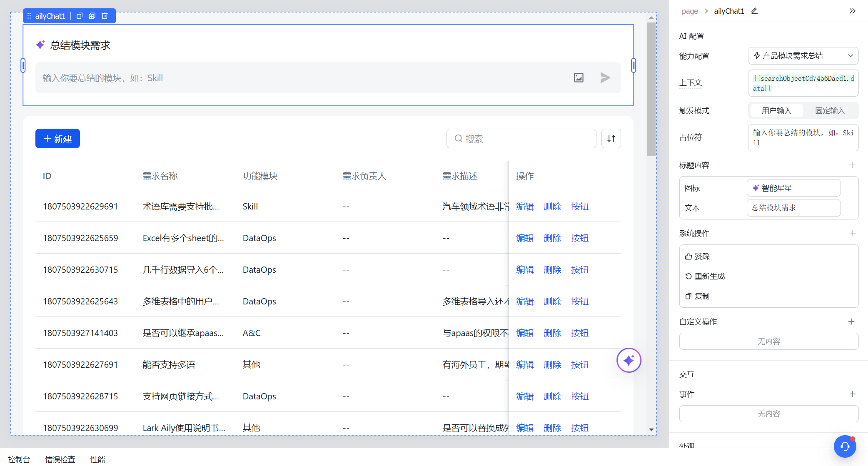Click the canvas vertical scrollbar thumb

(651, 89)
